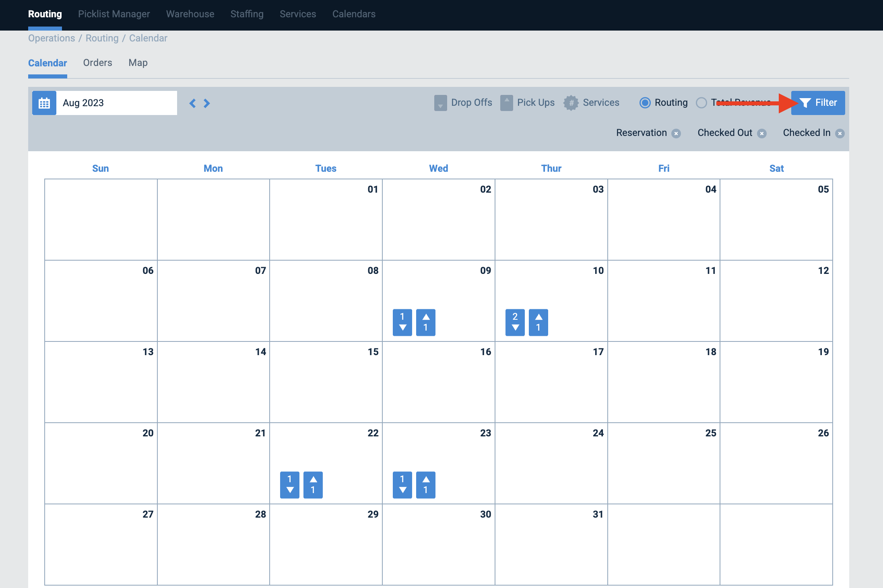Open Picklist Manager in top navigation
This screenshot has width=883, height=588.
(x=114, y=14)
